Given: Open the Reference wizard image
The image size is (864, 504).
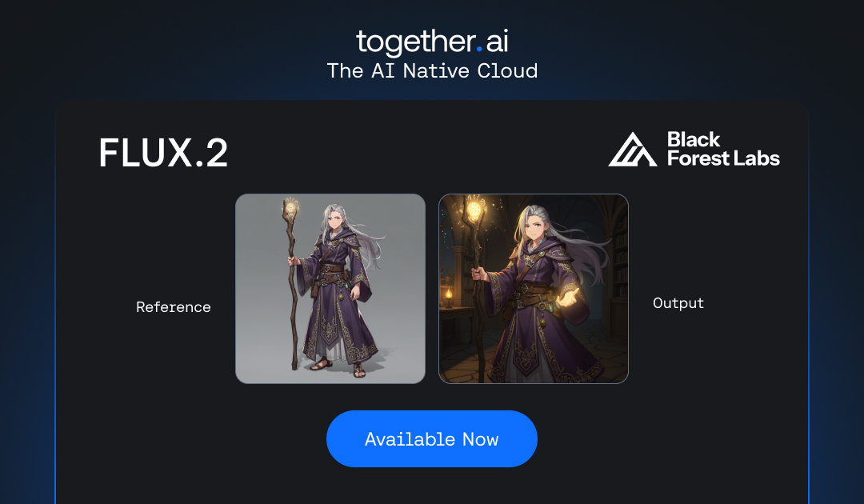Looking at the screenshot, I should [330, 289].
